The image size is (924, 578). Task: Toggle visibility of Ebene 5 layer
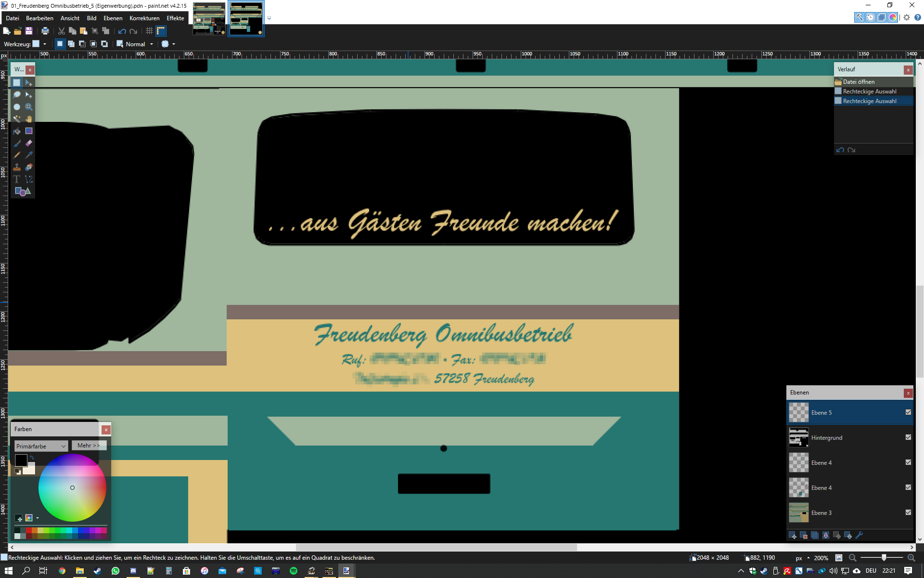[908, 412]
